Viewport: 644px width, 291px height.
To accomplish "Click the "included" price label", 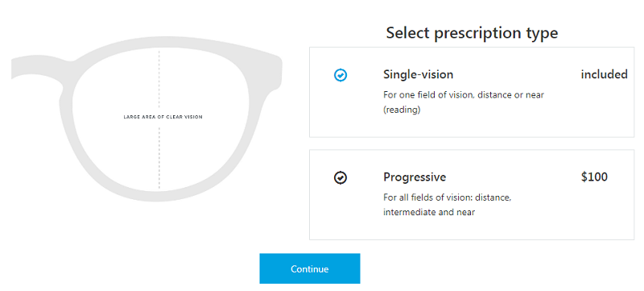I will [605, 74].
